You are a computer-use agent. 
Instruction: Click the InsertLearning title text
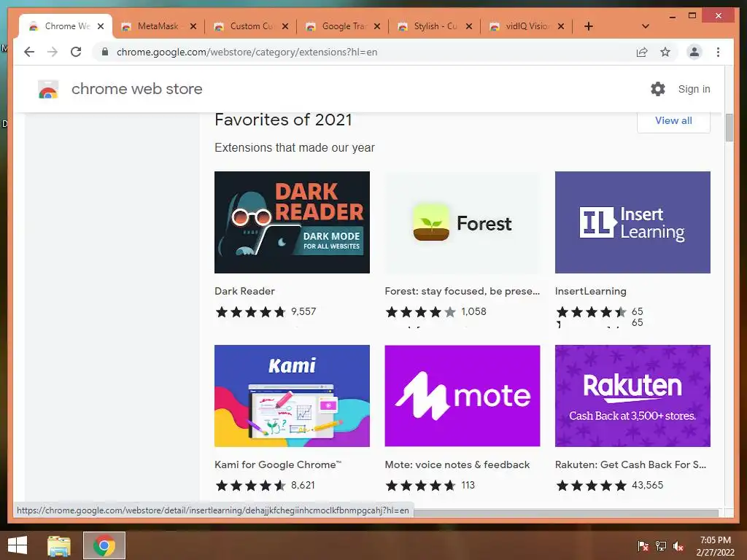click(591, 291)
